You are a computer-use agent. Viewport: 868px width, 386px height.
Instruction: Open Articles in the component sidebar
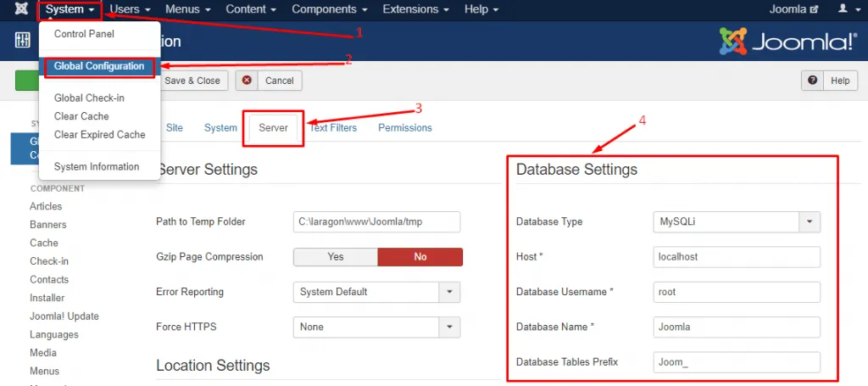(46, 206)
